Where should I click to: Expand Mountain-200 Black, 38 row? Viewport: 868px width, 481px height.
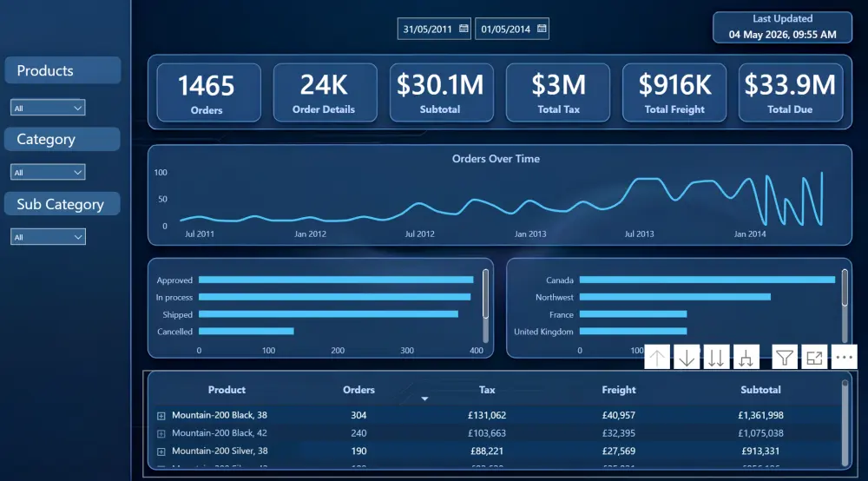tap(161, 416)
